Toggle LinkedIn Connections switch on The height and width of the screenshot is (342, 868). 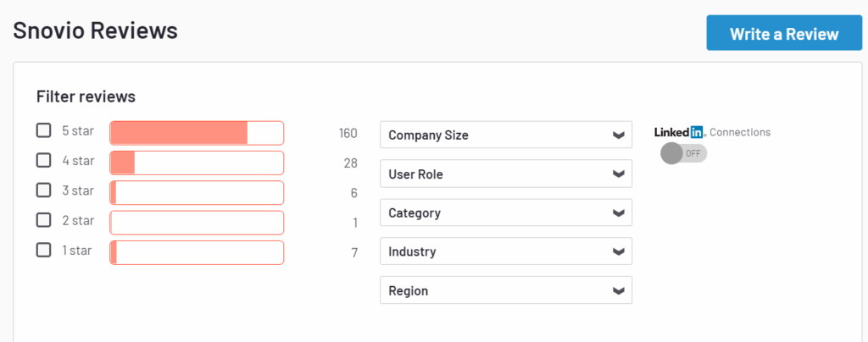click(683, 153)
